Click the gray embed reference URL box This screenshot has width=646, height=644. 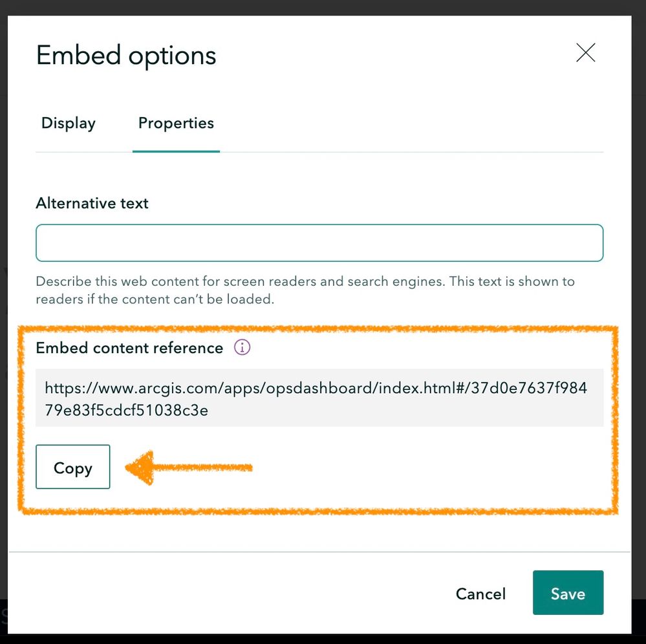(x=319, y=398)
